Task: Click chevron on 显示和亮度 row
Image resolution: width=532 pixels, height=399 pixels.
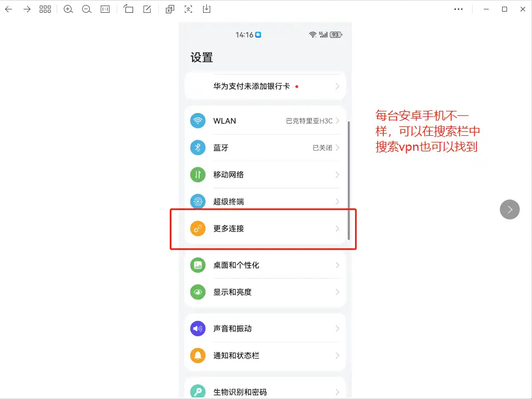Action: pos(337,292)
